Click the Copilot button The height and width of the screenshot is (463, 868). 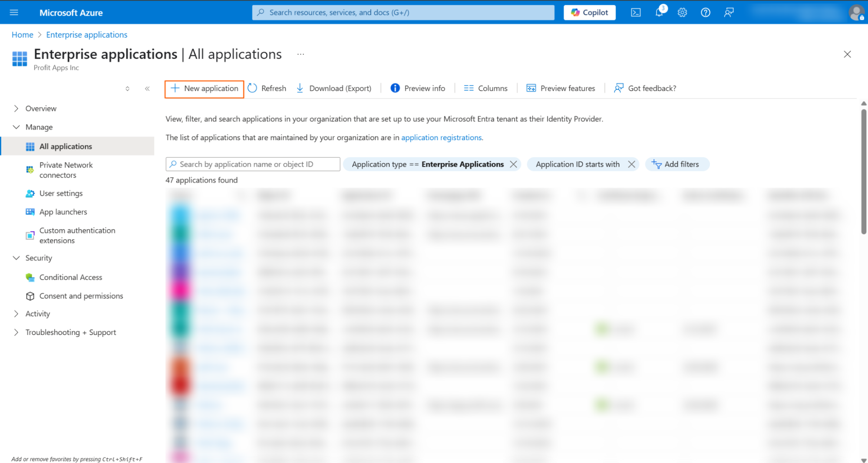[589, 13]
